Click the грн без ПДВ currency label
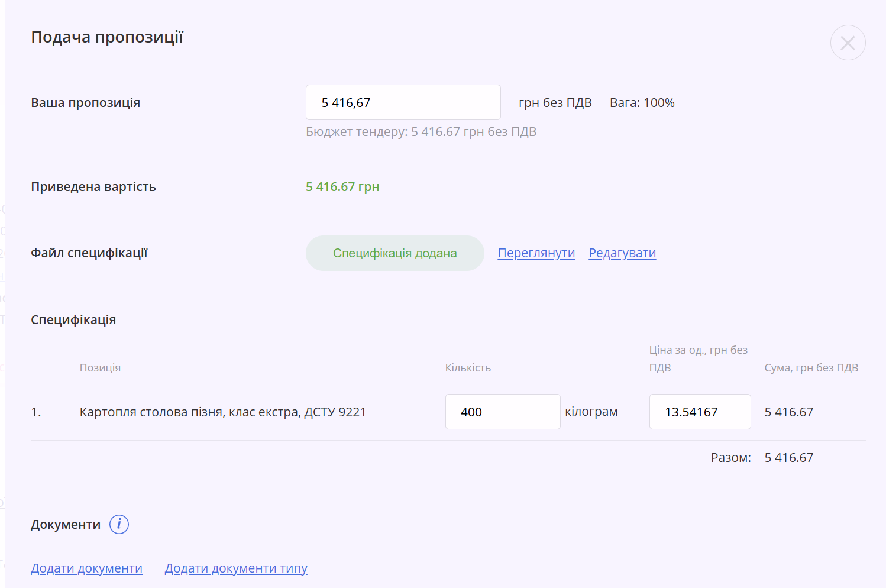Image resolution: width=886 pixels, height=588 pixels. tap(555, 103)
